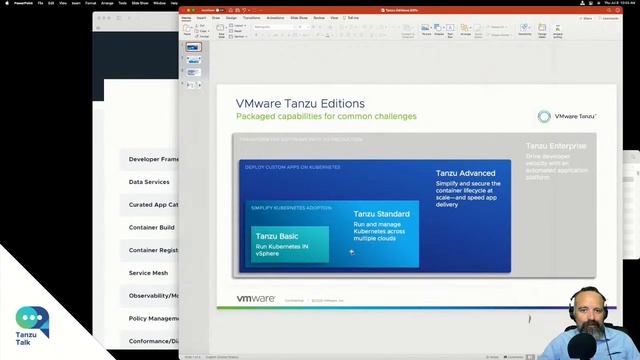Switch to the View ribbon tab

[334, 18]
